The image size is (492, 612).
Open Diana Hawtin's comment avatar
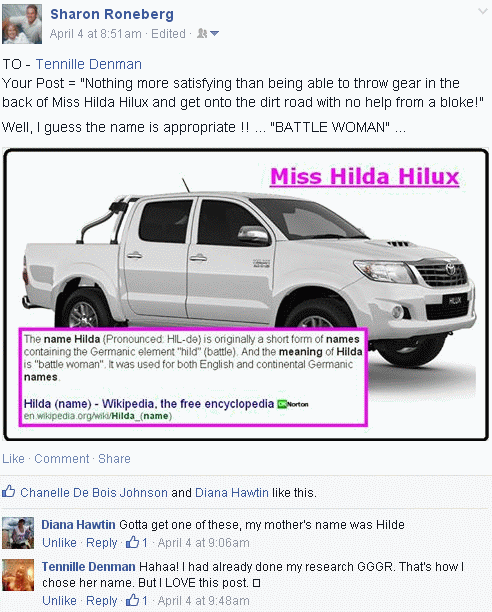point(18,533)
